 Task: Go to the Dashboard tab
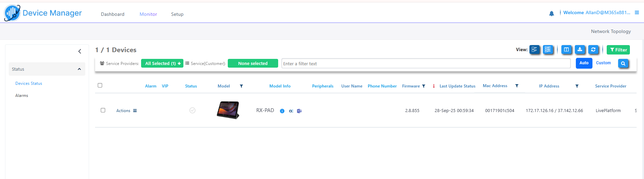coord(113,14)
